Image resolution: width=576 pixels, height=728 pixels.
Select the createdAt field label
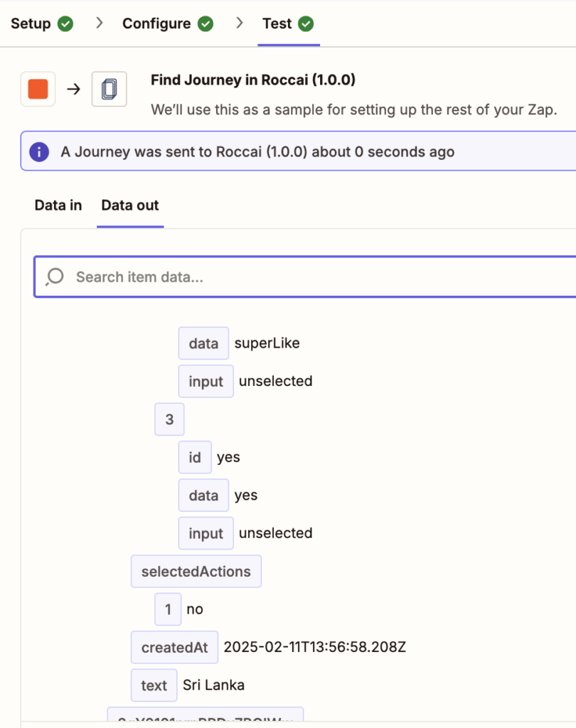(175, 647)
